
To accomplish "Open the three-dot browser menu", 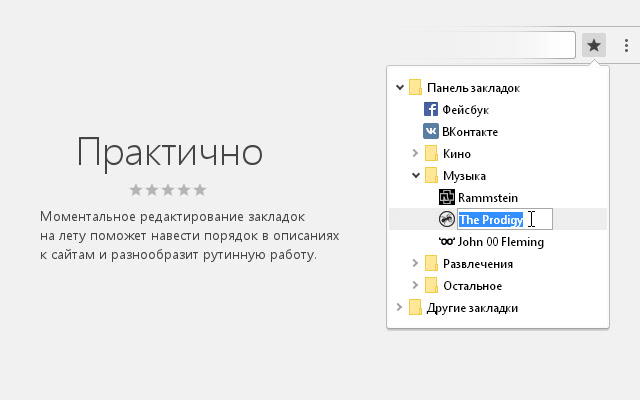I will (626, 45).
